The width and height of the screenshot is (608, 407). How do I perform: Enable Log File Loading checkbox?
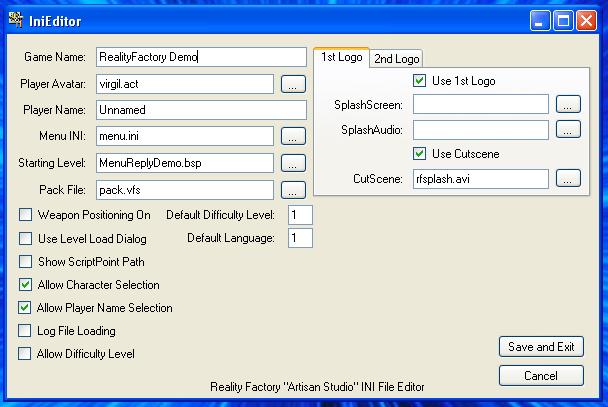(x=25, y=331)
